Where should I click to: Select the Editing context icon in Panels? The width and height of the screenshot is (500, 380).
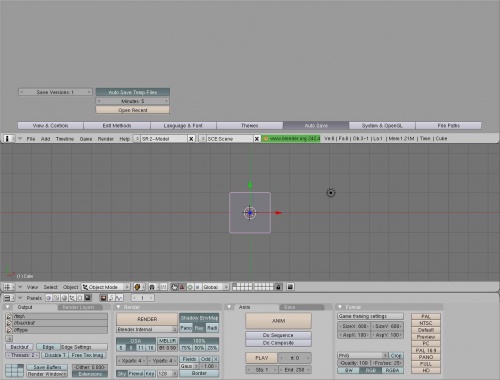pyautogui.click(x=80, y=298)
